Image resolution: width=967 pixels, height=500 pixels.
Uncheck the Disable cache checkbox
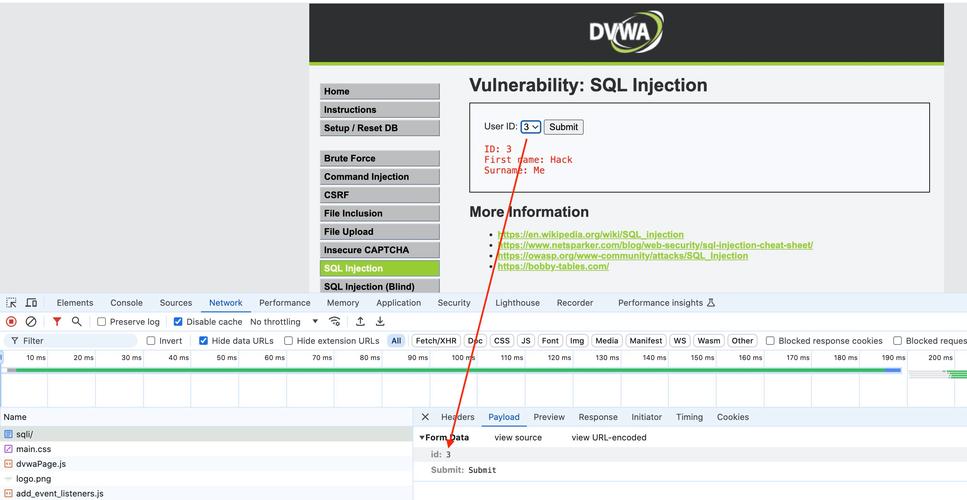(178, 322)
